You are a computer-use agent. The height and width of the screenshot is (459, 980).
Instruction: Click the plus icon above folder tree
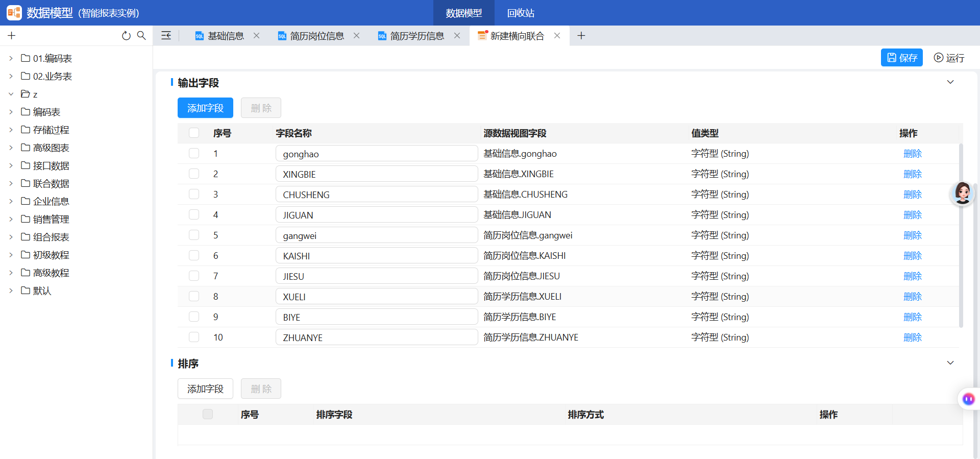[x=12, y=36]
